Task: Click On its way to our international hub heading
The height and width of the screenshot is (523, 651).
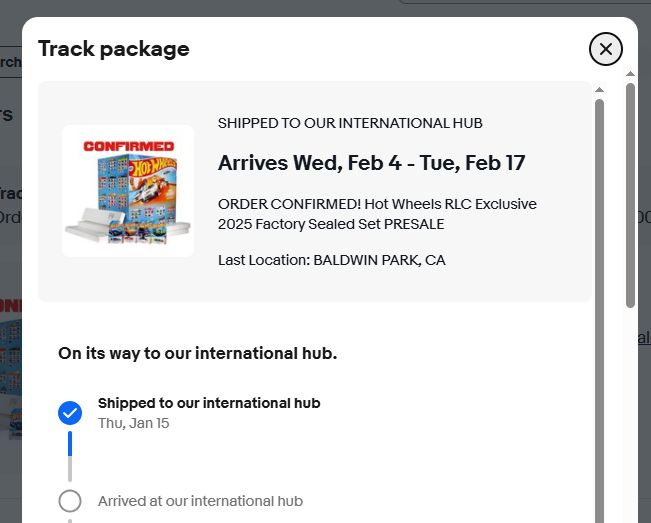Action: pos(197,353)
